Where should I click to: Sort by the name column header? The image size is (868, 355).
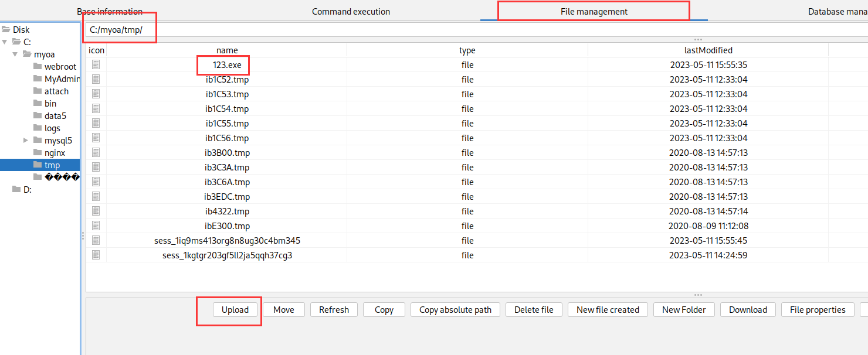click(227, 50)
